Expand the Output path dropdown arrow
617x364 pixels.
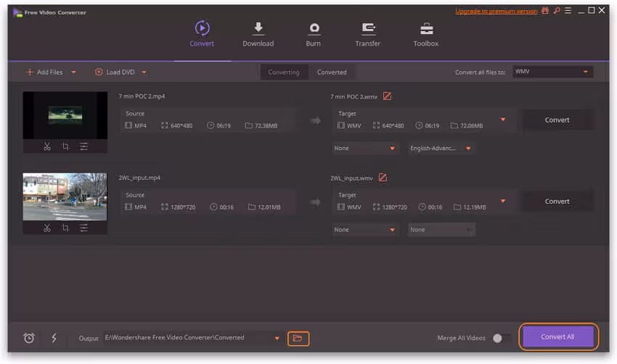tap(277, 339)
